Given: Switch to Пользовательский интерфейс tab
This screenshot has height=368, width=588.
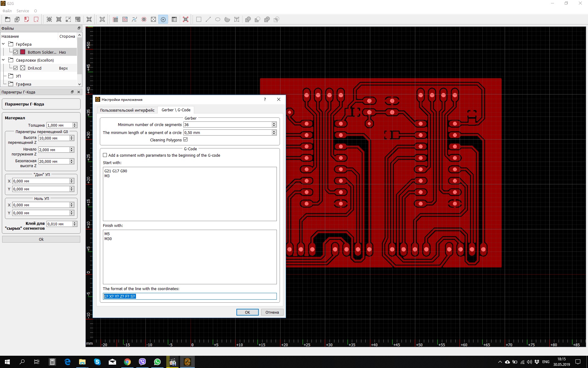Looking at the screenshot, I should coord(127,110).
